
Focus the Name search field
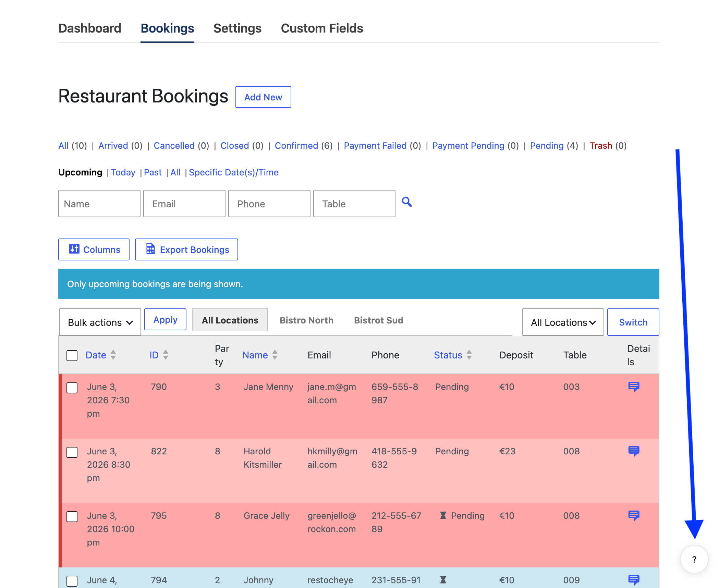coord(99,204)
